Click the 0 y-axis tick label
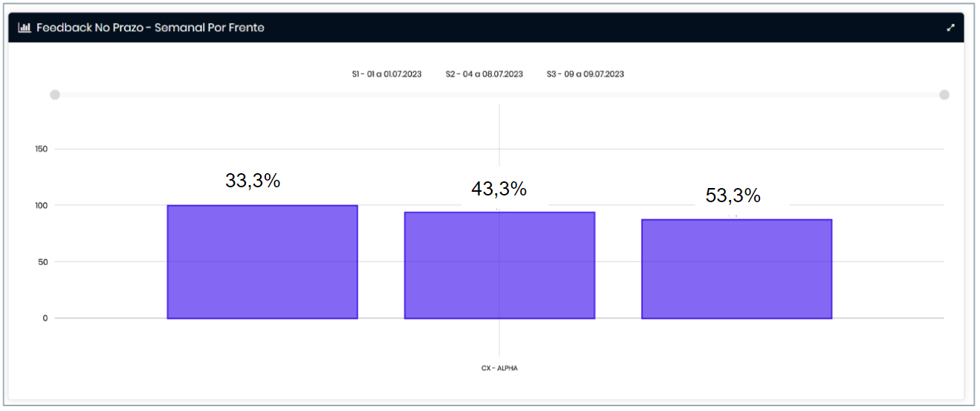Viewport: 980px width, 411px height. point(45,318)
